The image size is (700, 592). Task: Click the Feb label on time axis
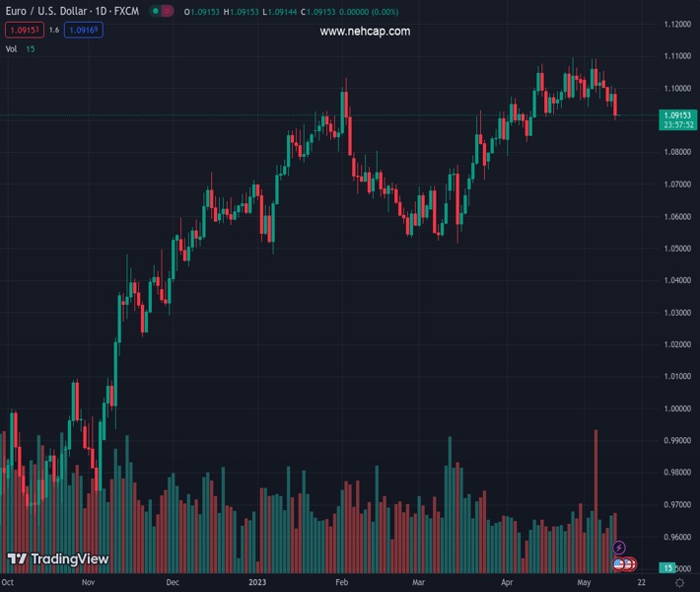coord(342,583)
